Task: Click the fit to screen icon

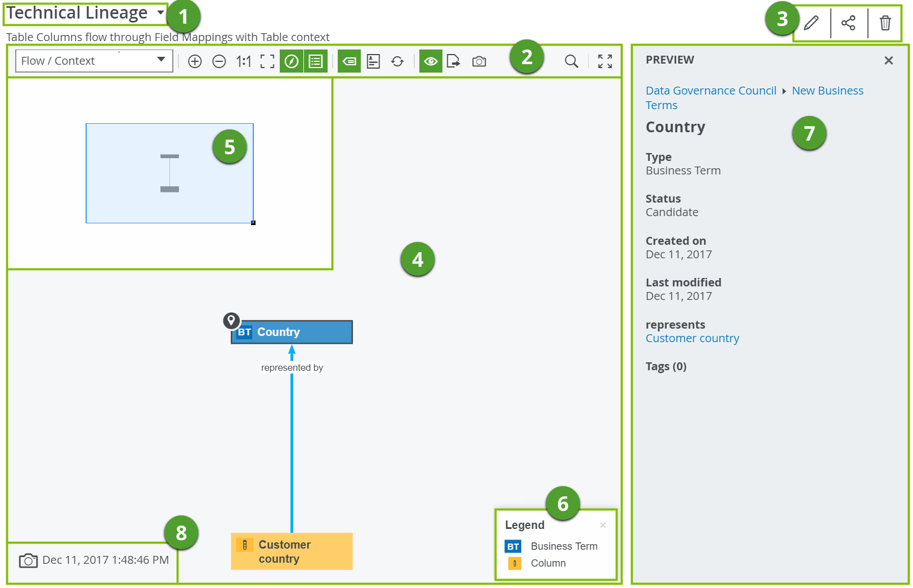Action: pyautogui.click(x=267, y=61)
